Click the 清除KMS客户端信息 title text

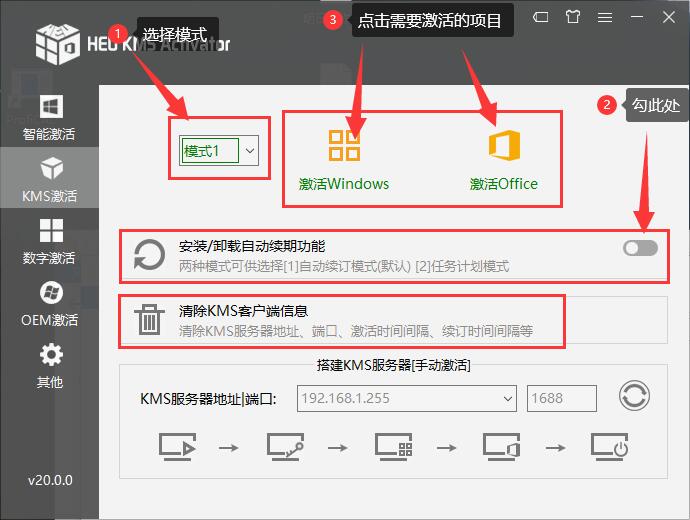click(x=243, y=311)
